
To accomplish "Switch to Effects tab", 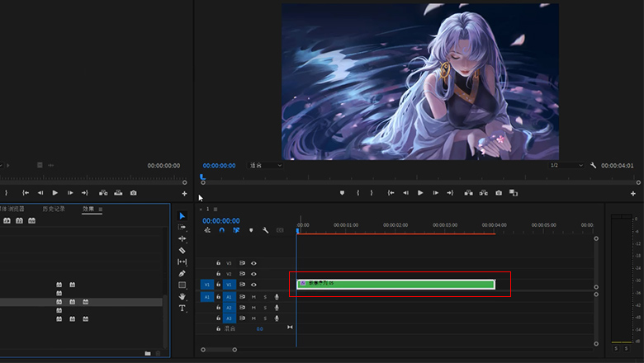I will pos(88,209).
